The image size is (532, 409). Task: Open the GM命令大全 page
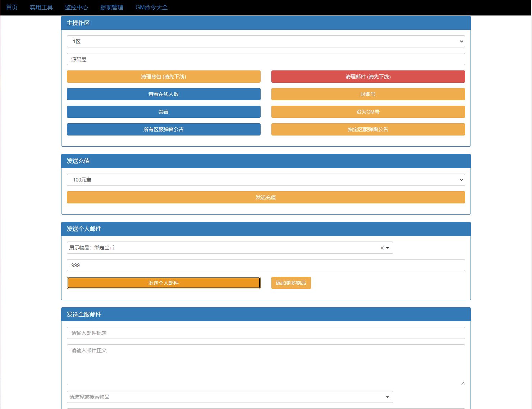click(x=152, y=8)
